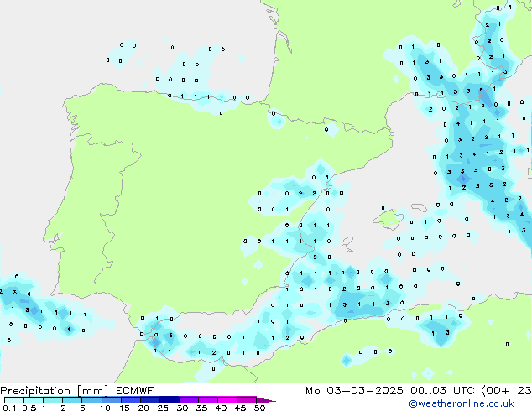Click the legend value "20"
The image size is (532, 411).
[143, 408]
